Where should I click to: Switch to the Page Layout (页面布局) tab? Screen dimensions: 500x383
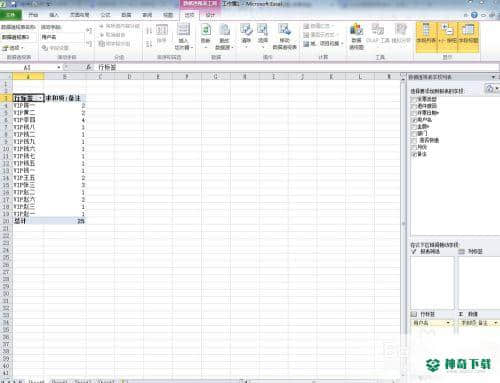[79, 15]
